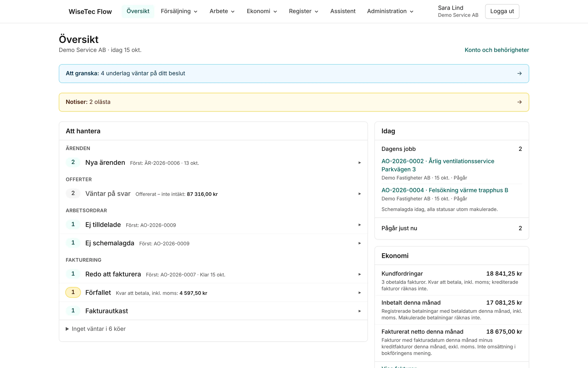The height and width of the screenshot is (368, 588).
Task: Click the 'Notiser: 2 olästa' text
Action: 88,102
